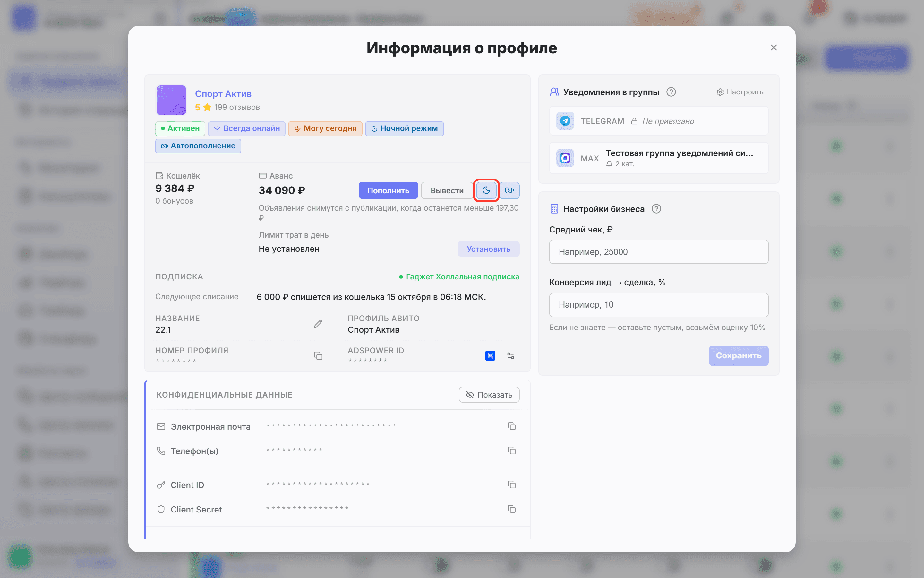This screenshot has width=924, height=578.
Task: Toggle night mode moon button
Action: coord(486,190)
